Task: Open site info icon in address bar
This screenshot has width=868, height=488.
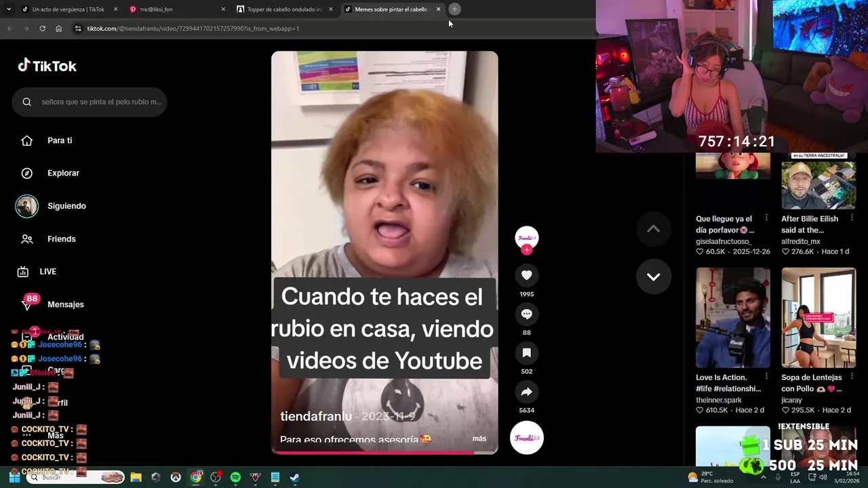Action: click(x=78, y=28)
